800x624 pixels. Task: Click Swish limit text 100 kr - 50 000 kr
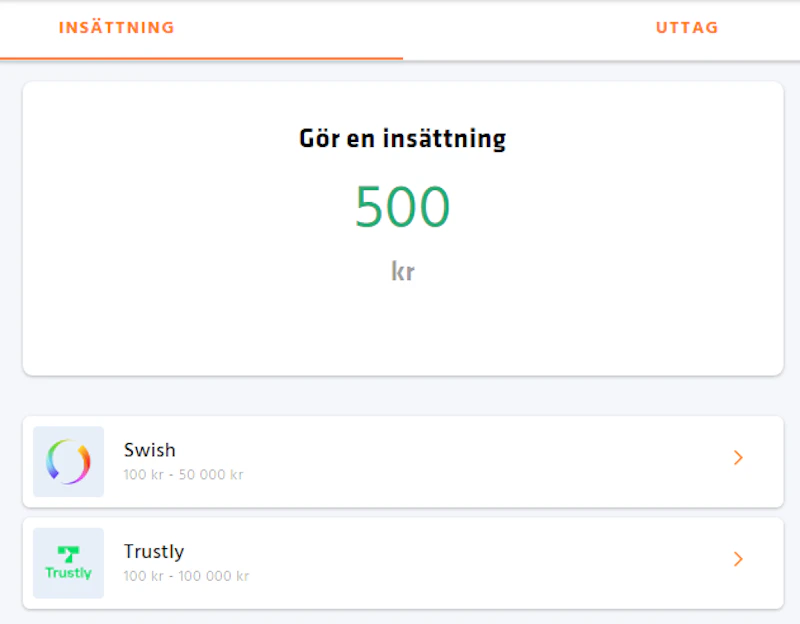pos(183,475)
